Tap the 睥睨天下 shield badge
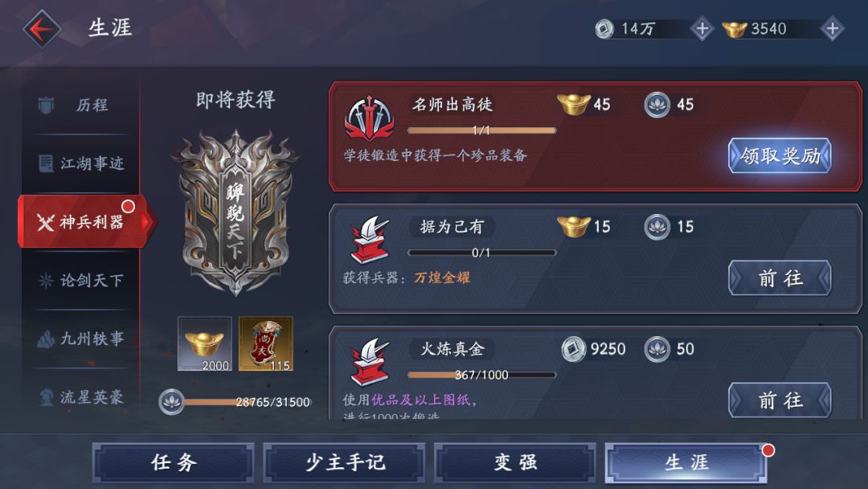This screenshot has width=868, height=489. pyautogui.click(x=235, y=212)
